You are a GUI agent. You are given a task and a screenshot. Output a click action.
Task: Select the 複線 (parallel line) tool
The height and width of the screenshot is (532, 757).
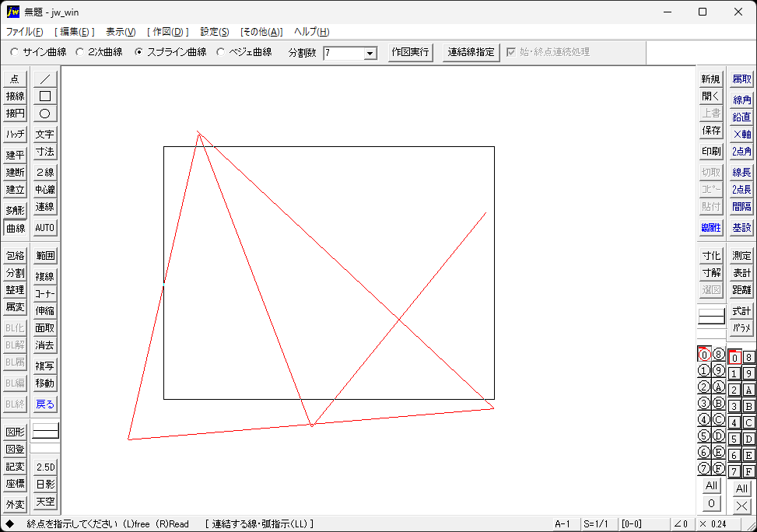(x=44, y=275)
